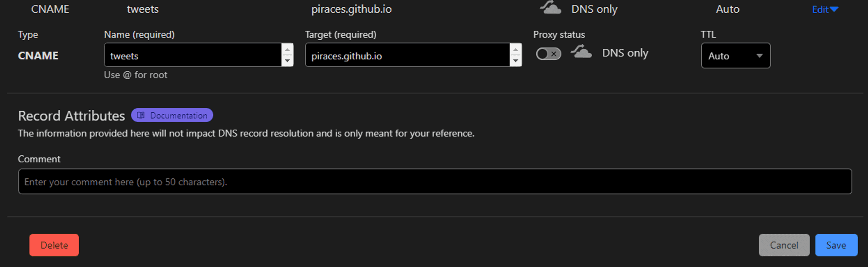Image resolution: width=868 pixels, height=267 pixels.
Task: Click the Delete button
Action: (x=54, y=245)
